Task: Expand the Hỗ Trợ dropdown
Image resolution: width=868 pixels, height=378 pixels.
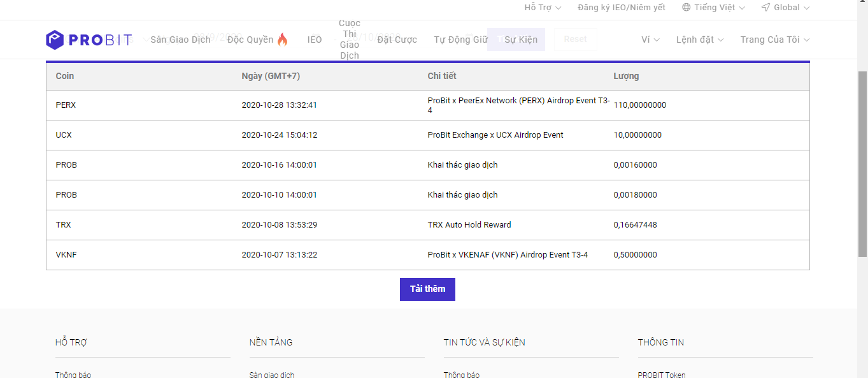Action: (543, 8)
